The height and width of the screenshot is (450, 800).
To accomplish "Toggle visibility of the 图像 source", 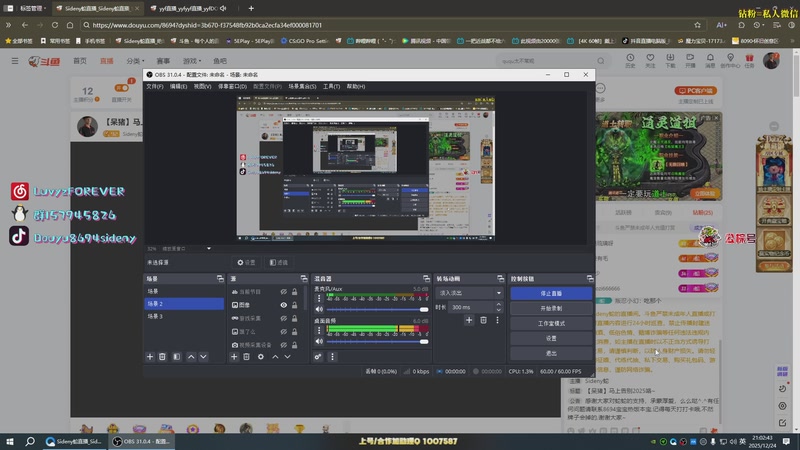I will (284, 305).
